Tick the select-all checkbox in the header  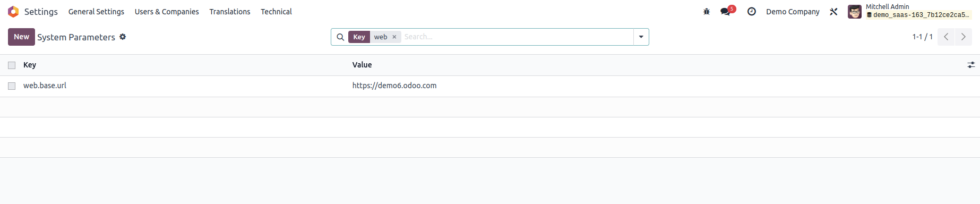[12, 65]
